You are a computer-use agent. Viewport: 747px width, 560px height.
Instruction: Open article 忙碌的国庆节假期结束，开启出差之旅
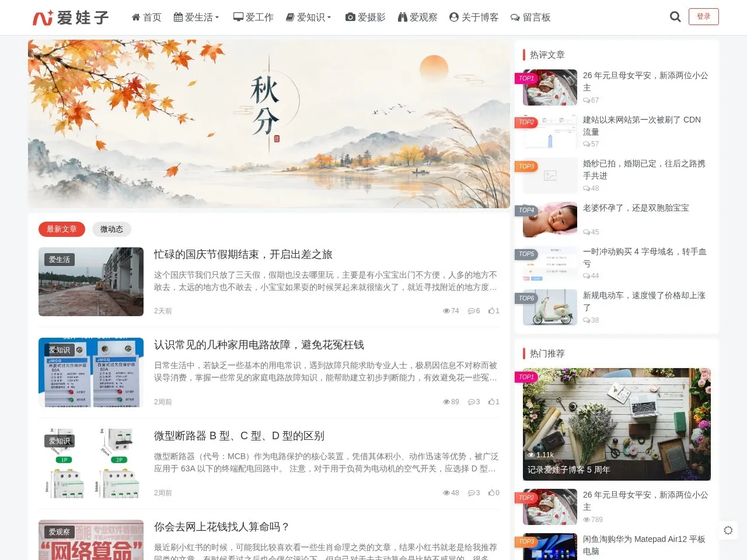[x=243, y=254]
